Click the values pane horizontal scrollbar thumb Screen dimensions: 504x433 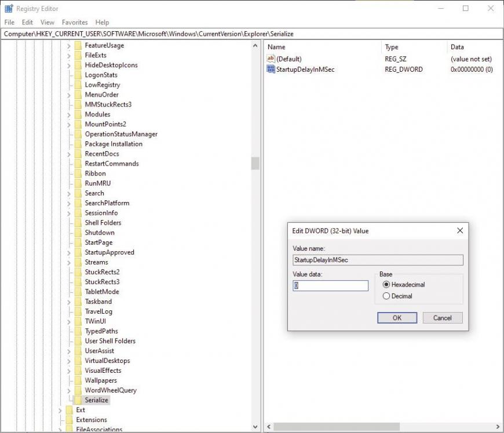click(x=337, y=427)
